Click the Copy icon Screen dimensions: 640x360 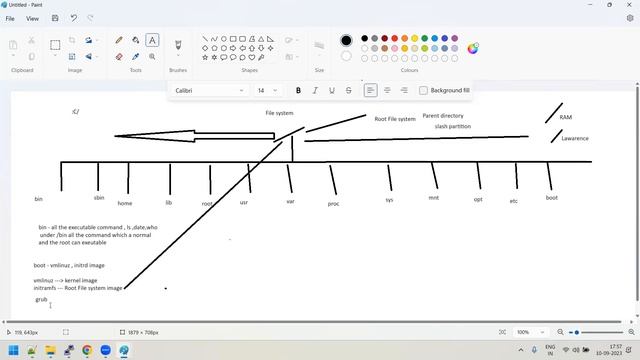point(31,56)
